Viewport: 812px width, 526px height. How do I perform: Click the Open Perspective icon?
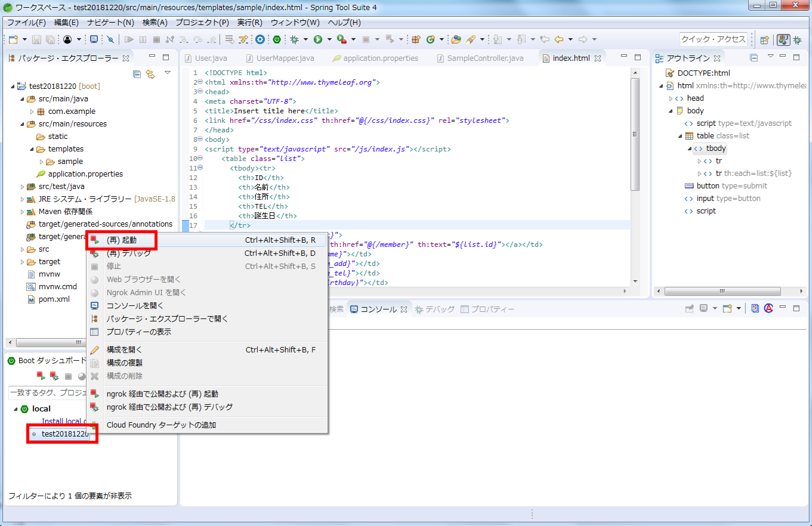764,40
